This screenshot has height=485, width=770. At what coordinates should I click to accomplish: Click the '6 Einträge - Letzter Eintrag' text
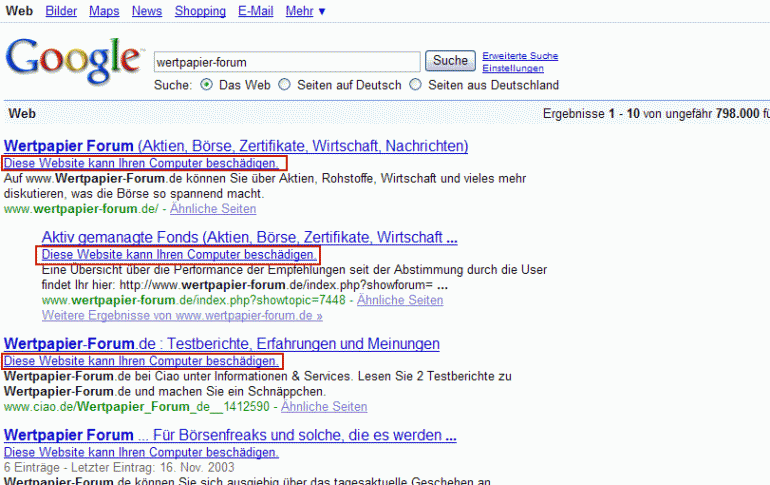119,467
